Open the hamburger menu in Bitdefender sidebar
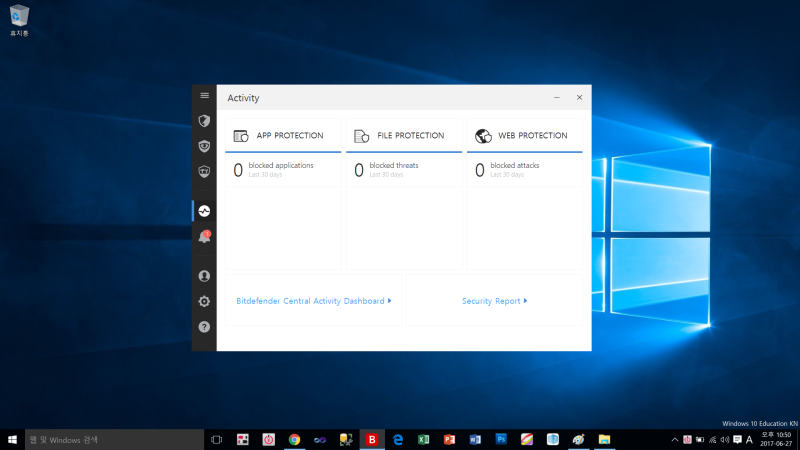This screenshot has width=800, height=450. pos(205,95)
